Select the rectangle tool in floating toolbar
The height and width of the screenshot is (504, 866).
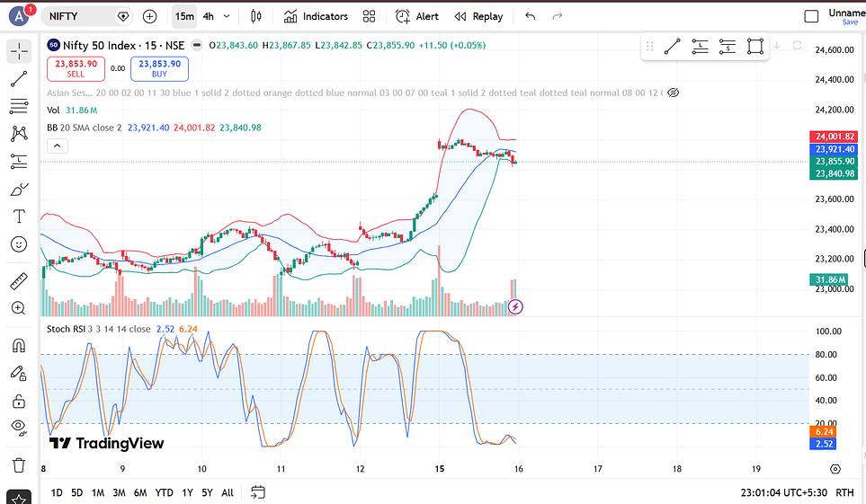point(755,47)
